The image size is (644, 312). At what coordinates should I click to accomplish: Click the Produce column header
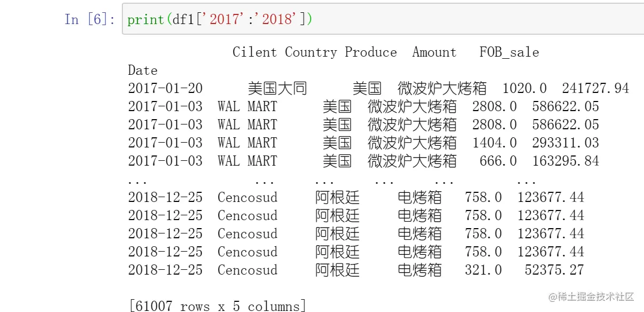coord(370,52)
